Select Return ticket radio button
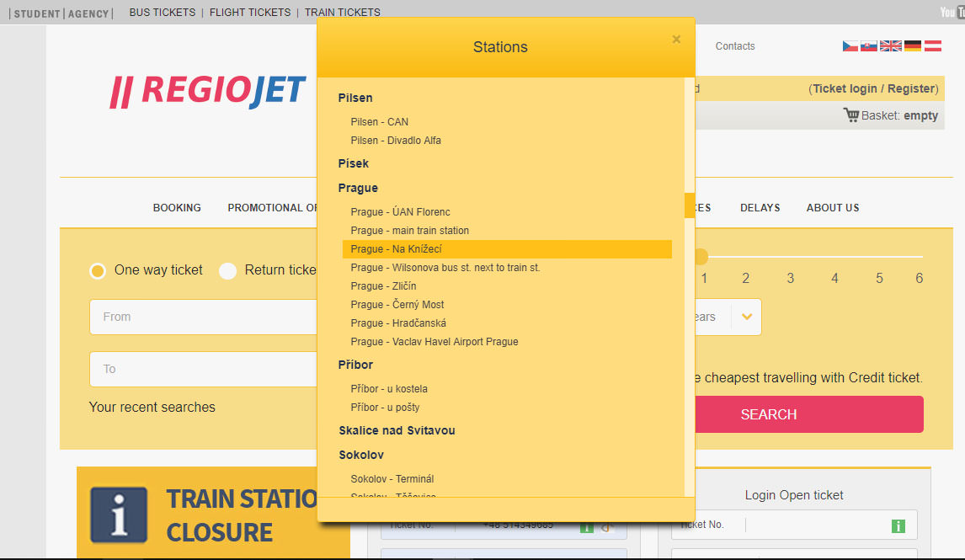Viewport: 965px width, 560px height. point(227,270)
